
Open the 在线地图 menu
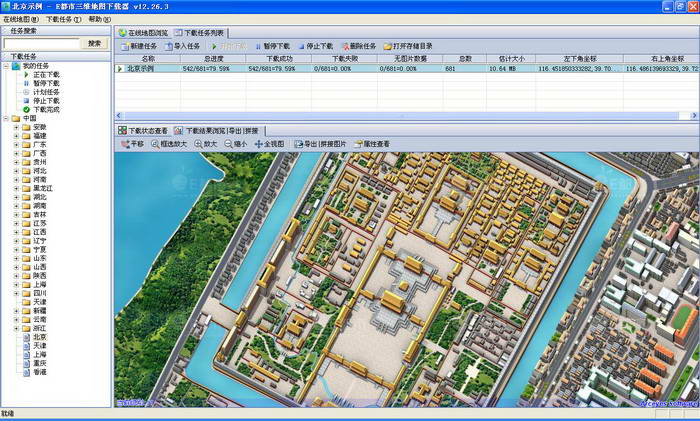21,19
